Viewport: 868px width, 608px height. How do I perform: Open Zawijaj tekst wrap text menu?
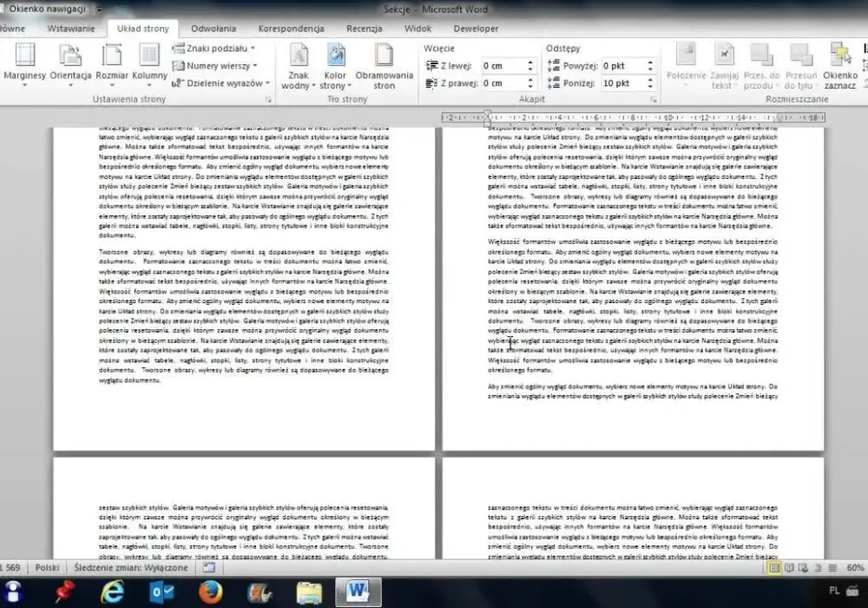click(x=724, y=65)
